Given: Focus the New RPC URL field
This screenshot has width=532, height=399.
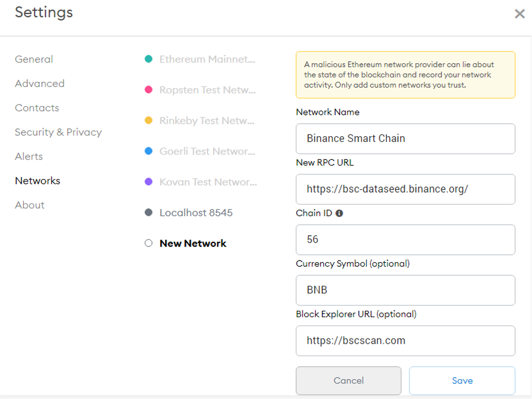Looking at the screenshot, I should (x=405, y=189).
